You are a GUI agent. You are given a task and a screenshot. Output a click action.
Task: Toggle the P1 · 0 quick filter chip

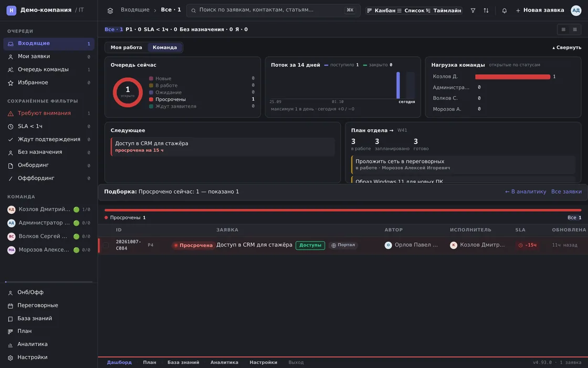point(133,29)
